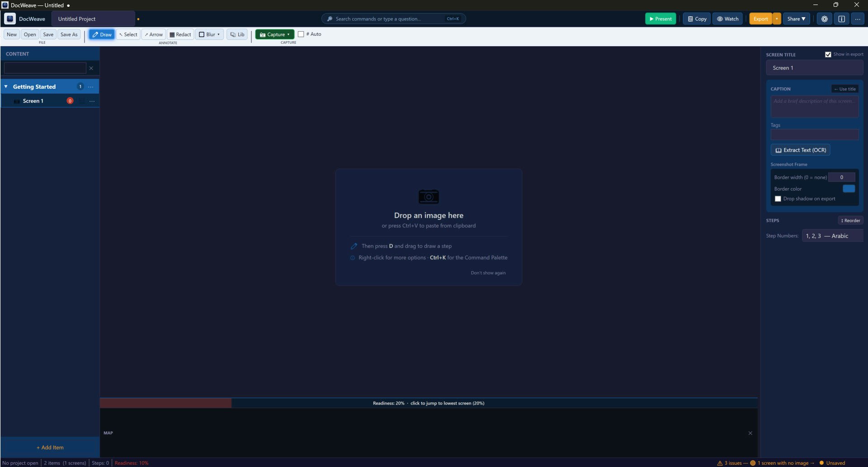868x467 pixels.
Task: Click the Unsaved status indicator
Action: click(832, 463)
